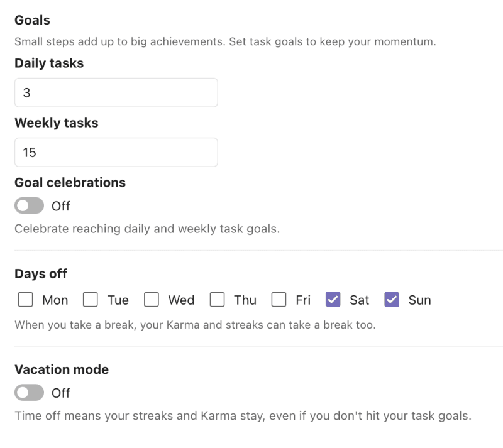
Task: Click inside the Weekly tasks field
Action: [116, 151]
